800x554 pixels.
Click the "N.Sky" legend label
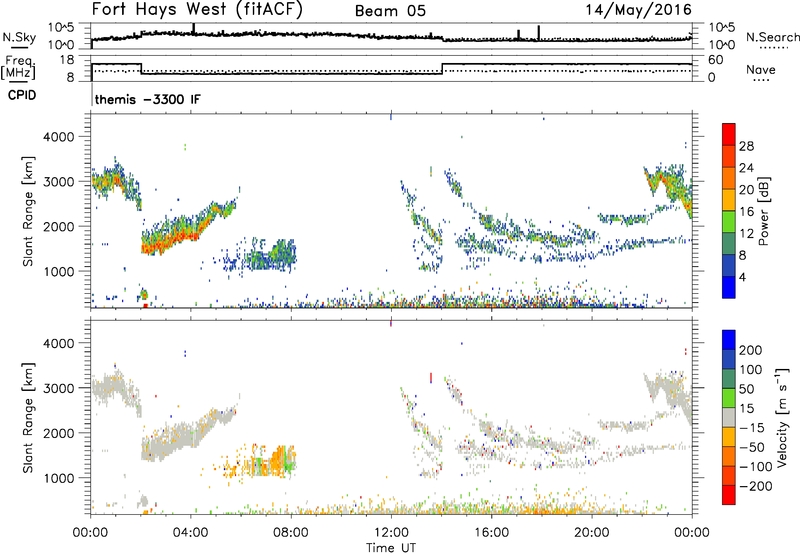(19, 37)
